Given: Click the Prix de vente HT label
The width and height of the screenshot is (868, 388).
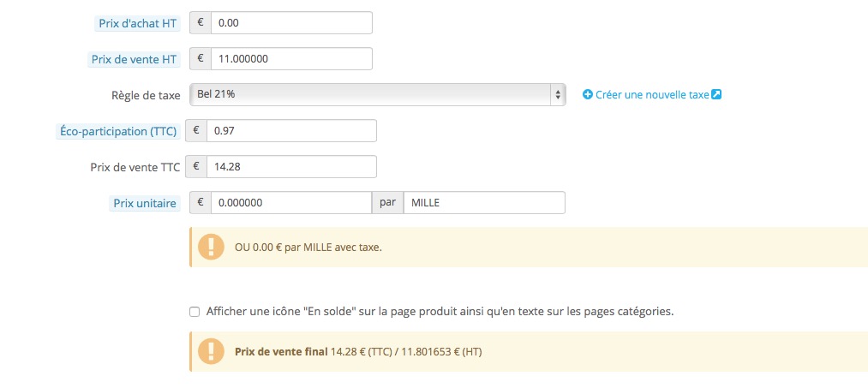Looking at the screenshot, I should pos(134,60).
